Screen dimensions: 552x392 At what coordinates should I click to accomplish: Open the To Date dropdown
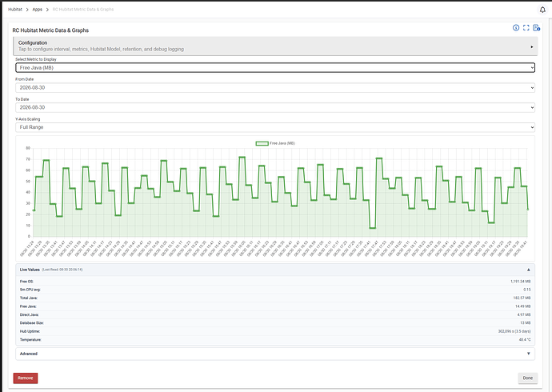point(275,107)
